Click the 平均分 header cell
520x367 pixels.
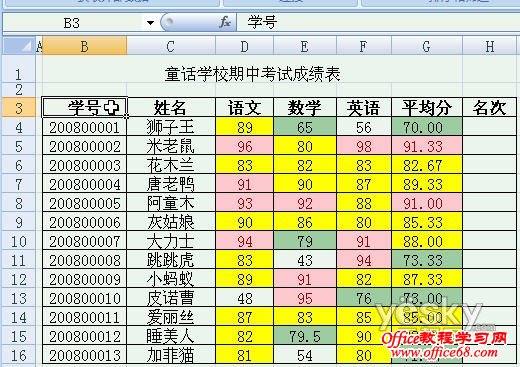427,107
